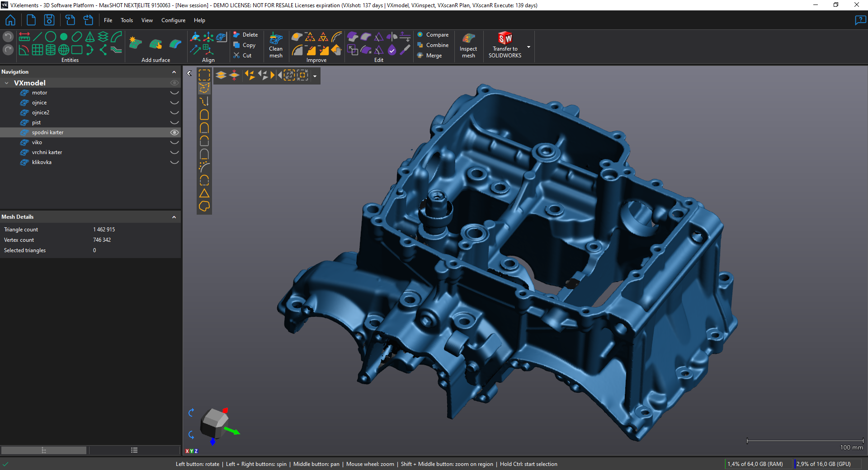
Task: Toggle visibility of klikovka mesh
Action: 174,162
